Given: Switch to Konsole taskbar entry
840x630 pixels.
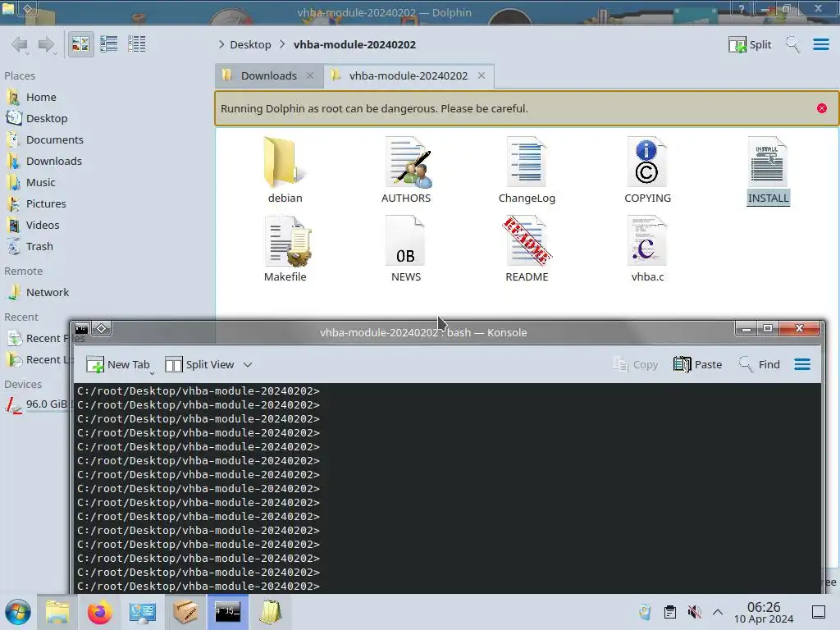Looking at the screenshot, I should pos(228,611).
